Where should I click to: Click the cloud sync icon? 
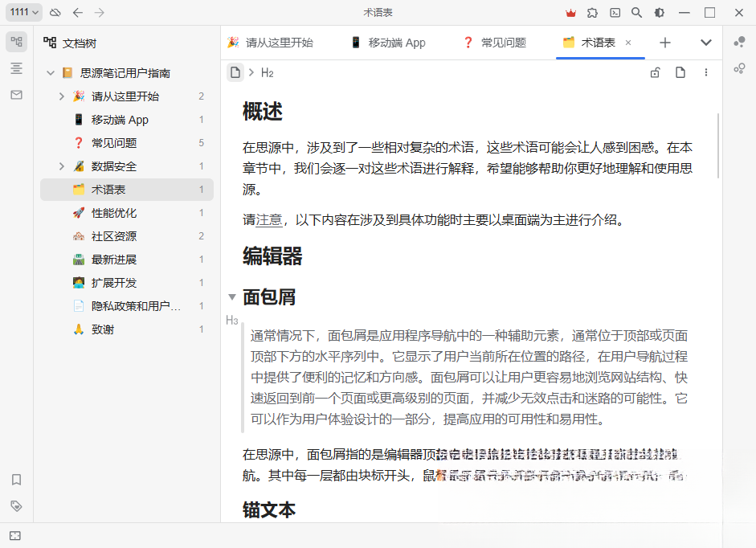click(x=55, y=13)
